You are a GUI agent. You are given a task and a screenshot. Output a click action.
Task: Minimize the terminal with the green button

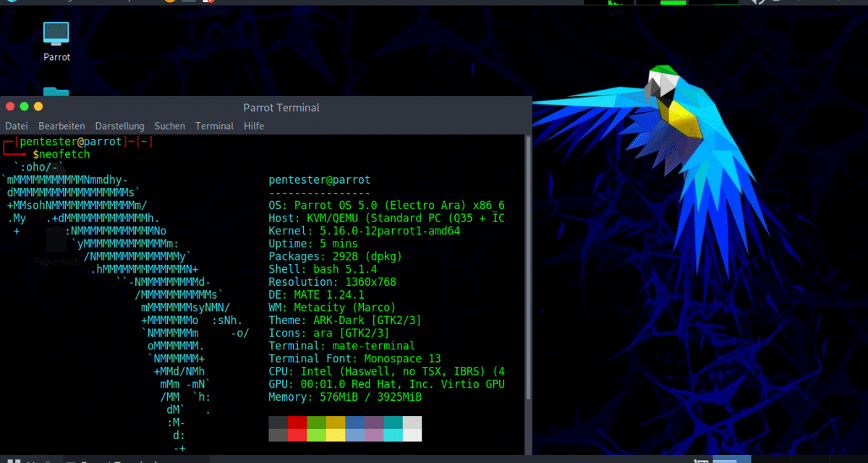coord(24,106)
